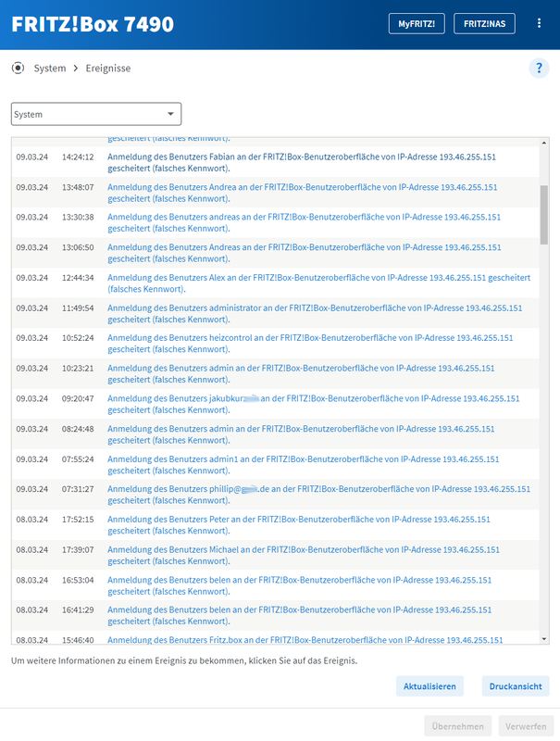Click the FRITZ!Box 7490 logo title
560x741 pixels.
(93, 24)
